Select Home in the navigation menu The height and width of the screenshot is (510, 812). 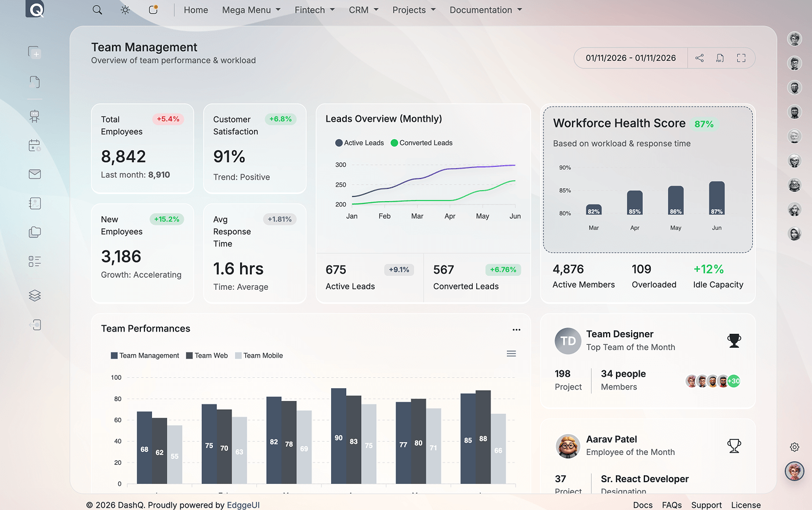coord(195,10)
